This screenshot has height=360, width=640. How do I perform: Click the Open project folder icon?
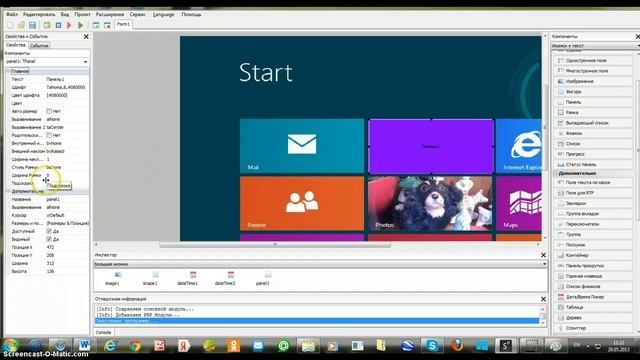coord(21,25)
